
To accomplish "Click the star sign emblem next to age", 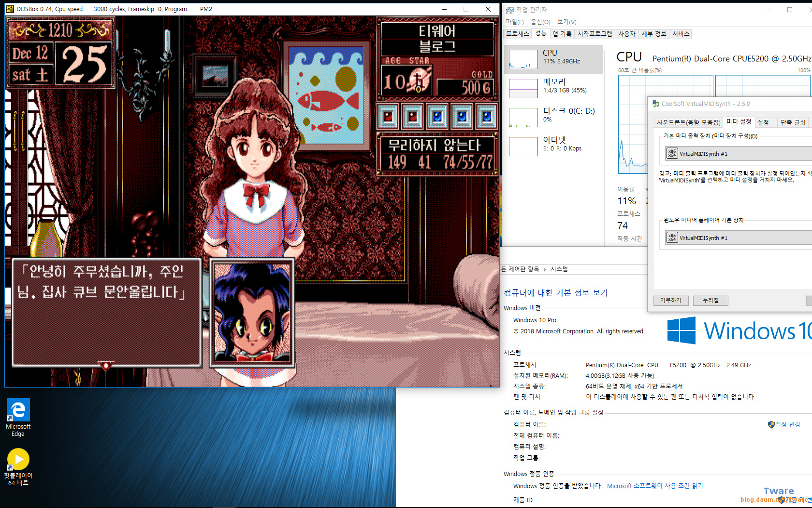I will coord(420,80).
